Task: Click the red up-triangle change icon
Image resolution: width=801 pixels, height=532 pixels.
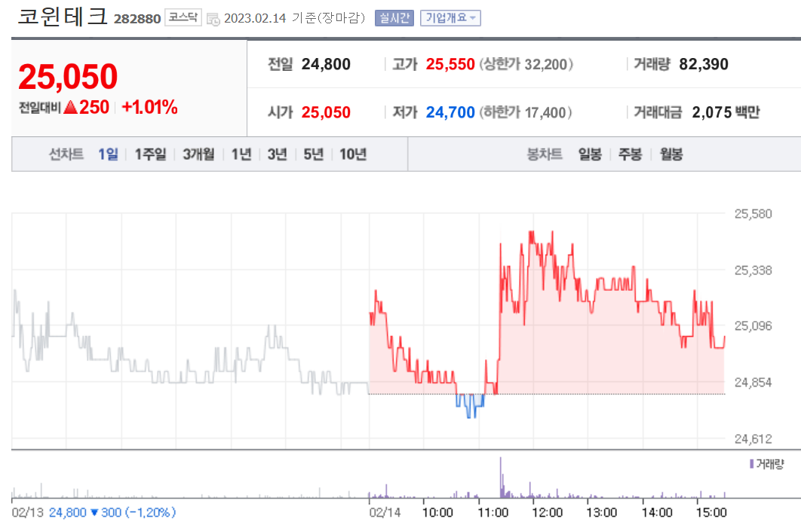Action: [70, 107]
